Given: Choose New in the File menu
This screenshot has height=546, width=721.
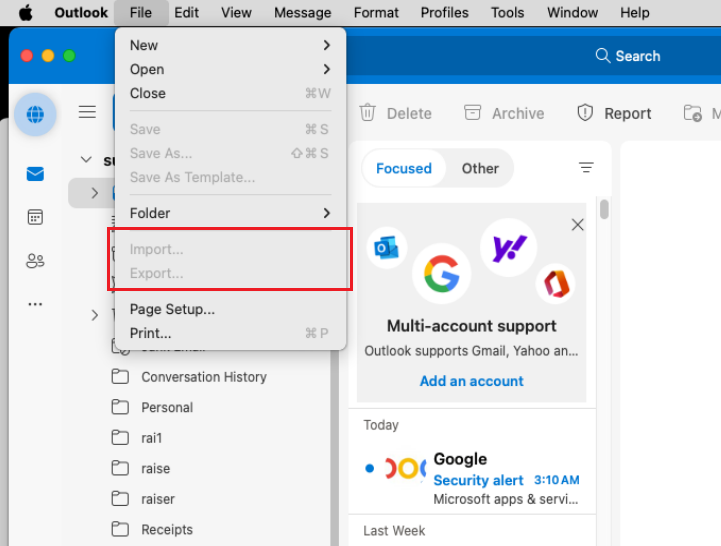Looking at the screenshot, I should tap(230, 45).
